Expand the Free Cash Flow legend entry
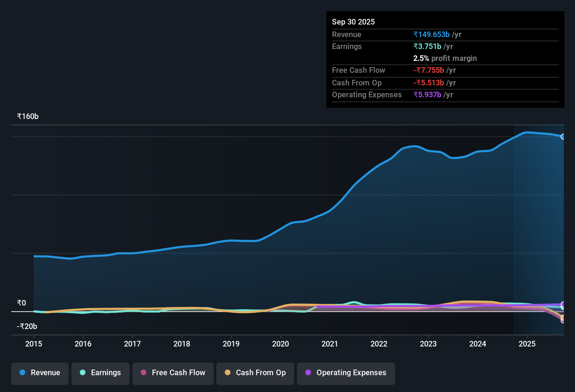The height and width of the screenshot is (392, 575). pyautogui.click(x=173, y=373)
